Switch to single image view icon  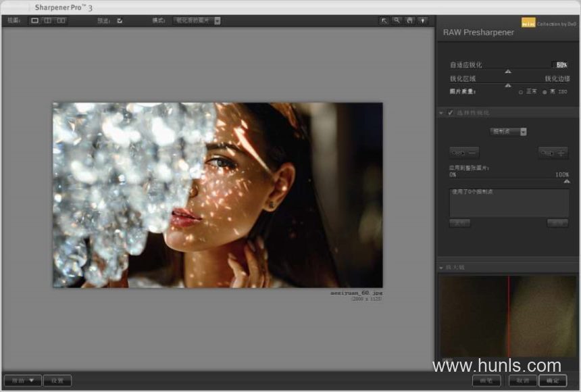(x=35, y=21)
